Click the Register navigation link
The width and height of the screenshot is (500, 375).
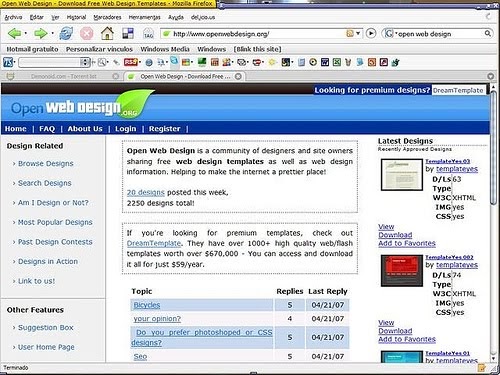click(164, 129)
